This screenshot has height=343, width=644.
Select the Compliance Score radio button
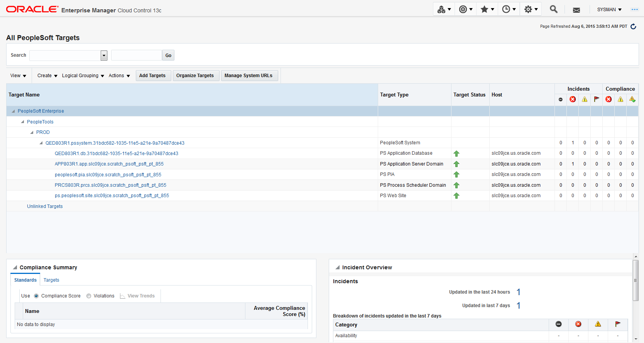[x=36, y=296]
